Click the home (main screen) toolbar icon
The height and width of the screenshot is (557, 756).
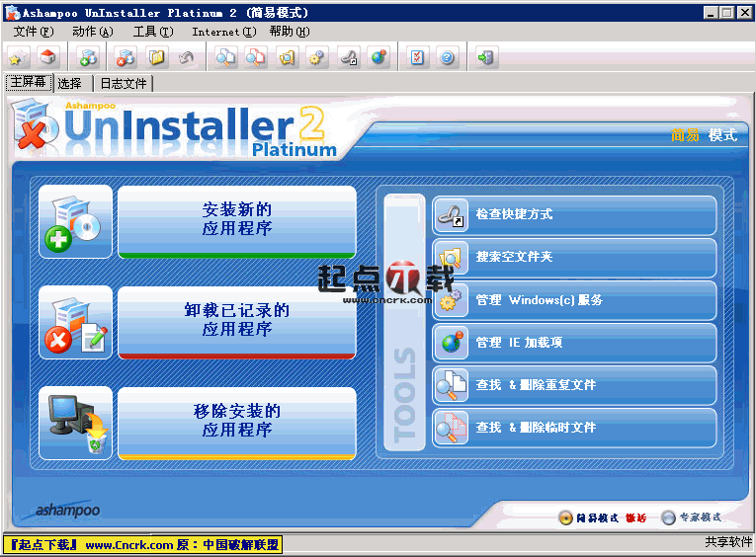pyautogui.click(x=47, y=58)
